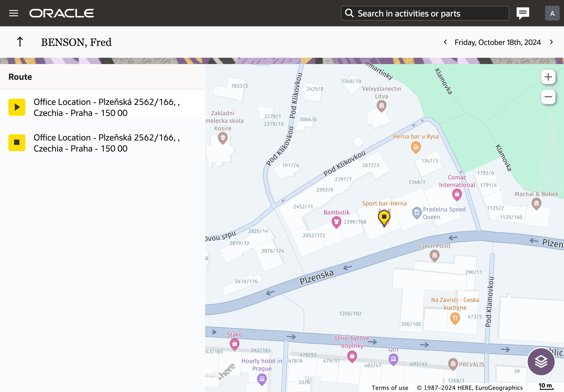
Task: Click the yellow route start play icon
Action: pos(17,107)
